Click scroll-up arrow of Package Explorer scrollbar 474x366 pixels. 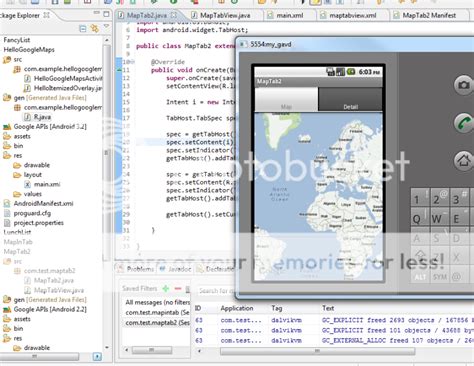pos(107,40)
